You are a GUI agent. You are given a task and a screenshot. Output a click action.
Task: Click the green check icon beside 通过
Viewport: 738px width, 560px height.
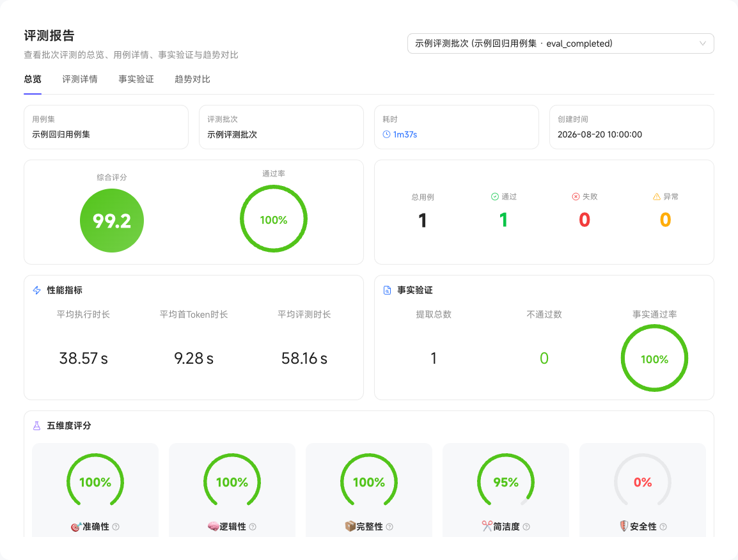pyautogui.click(x=495, y=197)
